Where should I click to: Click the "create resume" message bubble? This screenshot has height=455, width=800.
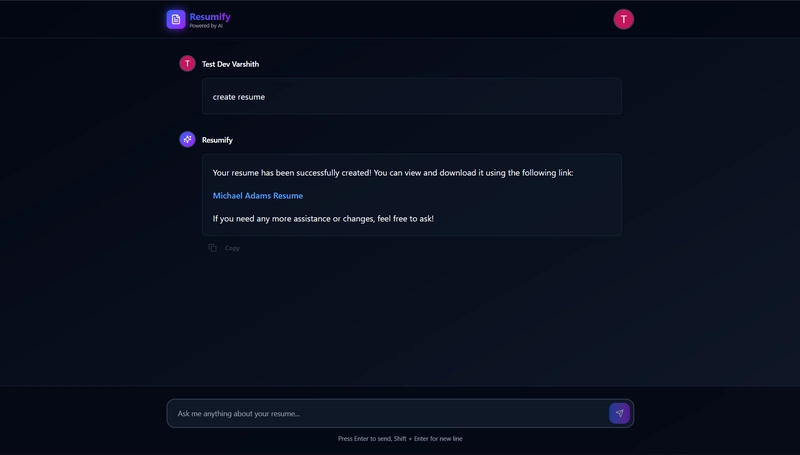click(x=239, y=97)
